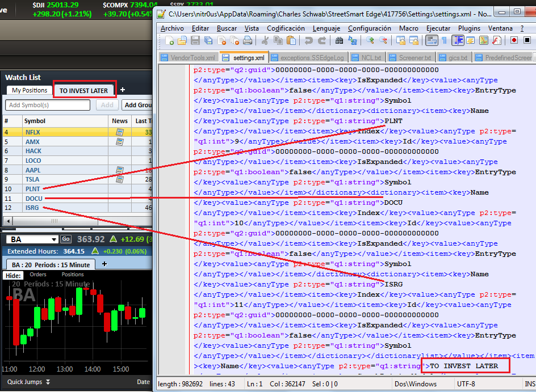Open the Replace dialog icon
Screen dimensions: 536x392
352,41
